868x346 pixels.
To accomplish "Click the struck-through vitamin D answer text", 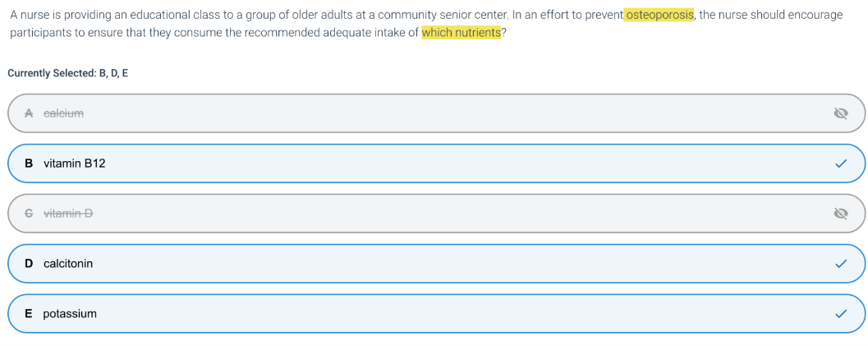I will [x=68, y=214].
